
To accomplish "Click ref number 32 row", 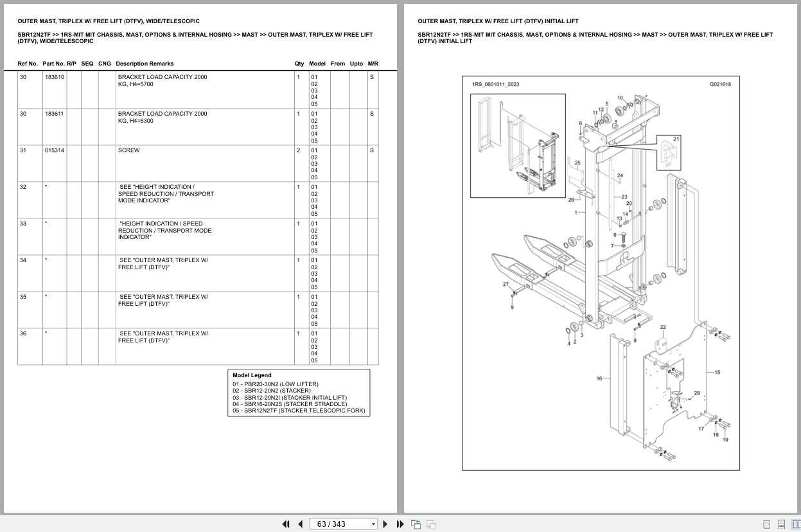I will click(x=198, y=200).
